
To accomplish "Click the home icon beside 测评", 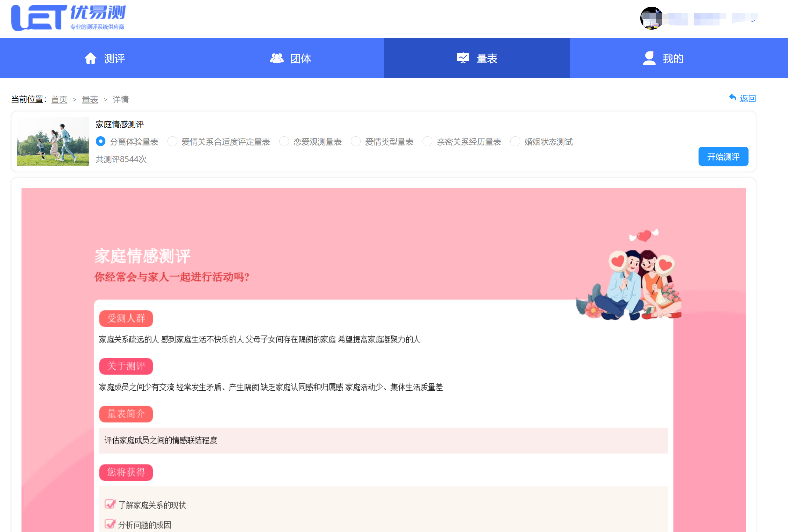I will [90, 58].
